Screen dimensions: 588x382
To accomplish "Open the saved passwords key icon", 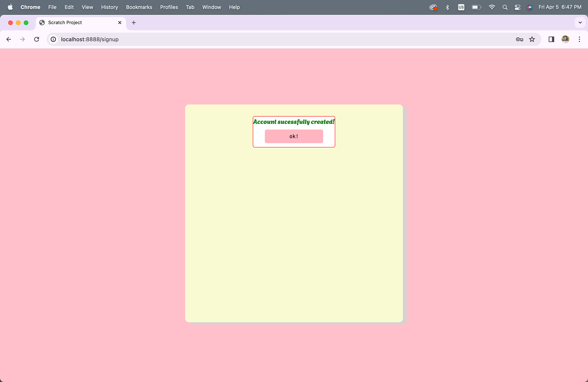I will (519, 39).
